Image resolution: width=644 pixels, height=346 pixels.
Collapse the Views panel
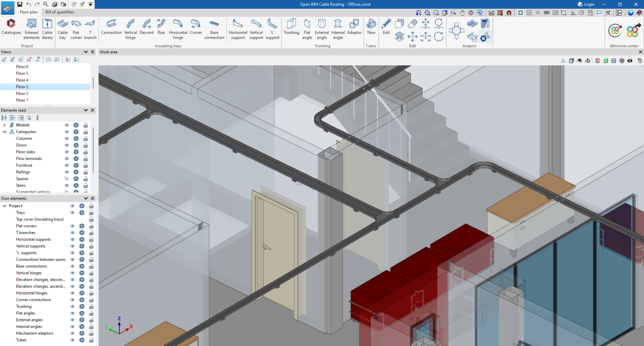(x=86, y=52)
